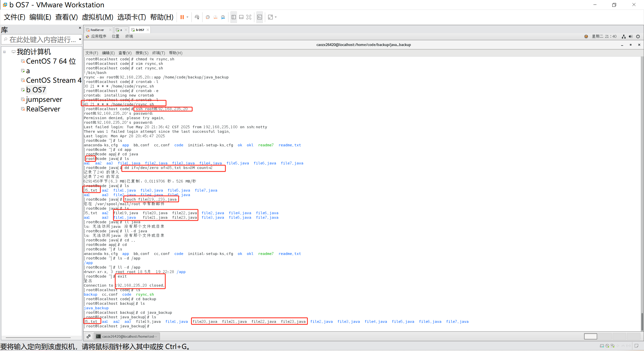
Task: Click the guest network status icon
Action: [x=624, y=36]
